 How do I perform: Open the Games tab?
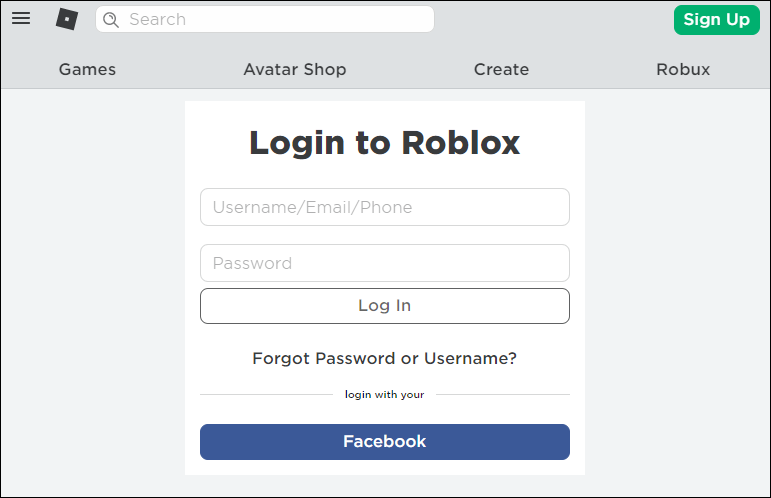pyautogui.click(x=87, y=69)
